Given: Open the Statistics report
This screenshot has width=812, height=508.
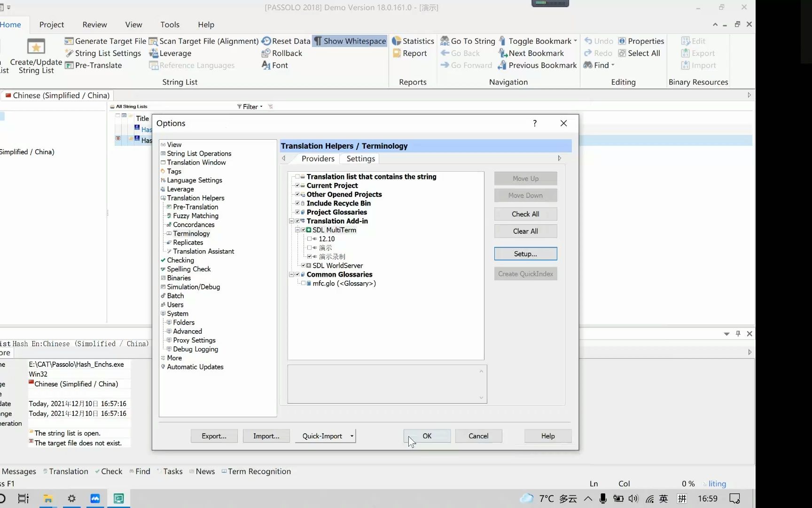Looking at the screenshot, I should (x=413, y=41).
